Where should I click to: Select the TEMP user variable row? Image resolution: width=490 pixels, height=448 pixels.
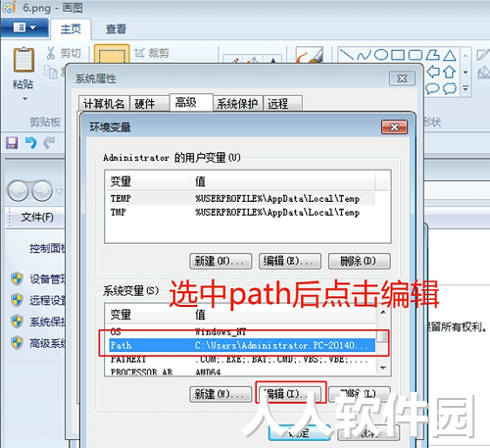click(x=242, y=198)
